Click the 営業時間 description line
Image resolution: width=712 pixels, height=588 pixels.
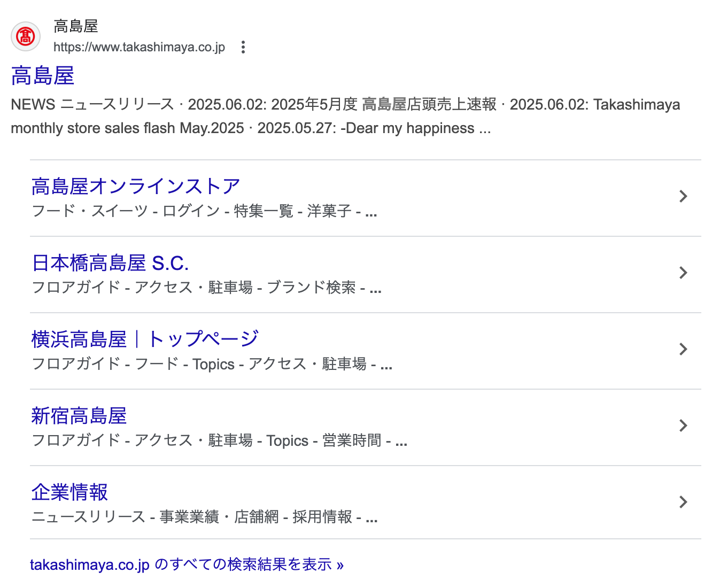tap(220, 440)
